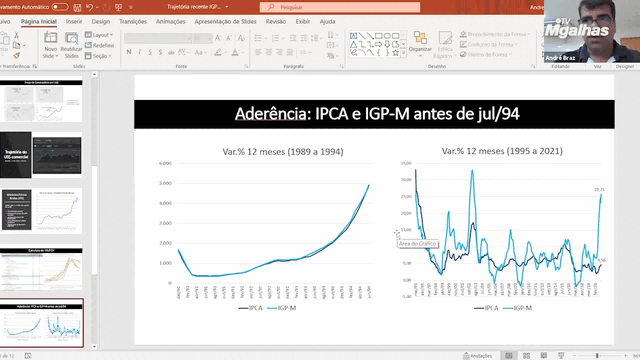Switch to the Design tab
This screenshot has height=360, width=640.
tap(100, 22)
